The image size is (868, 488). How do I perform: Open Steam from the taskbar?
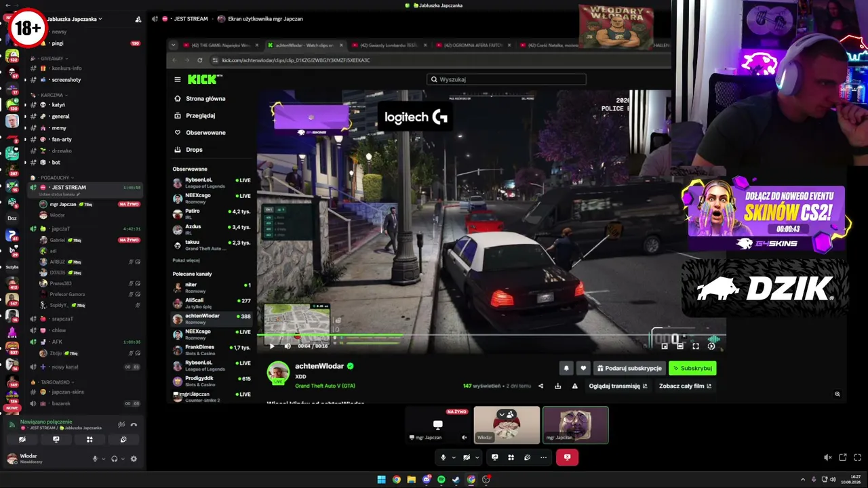(x=456, y=480)
